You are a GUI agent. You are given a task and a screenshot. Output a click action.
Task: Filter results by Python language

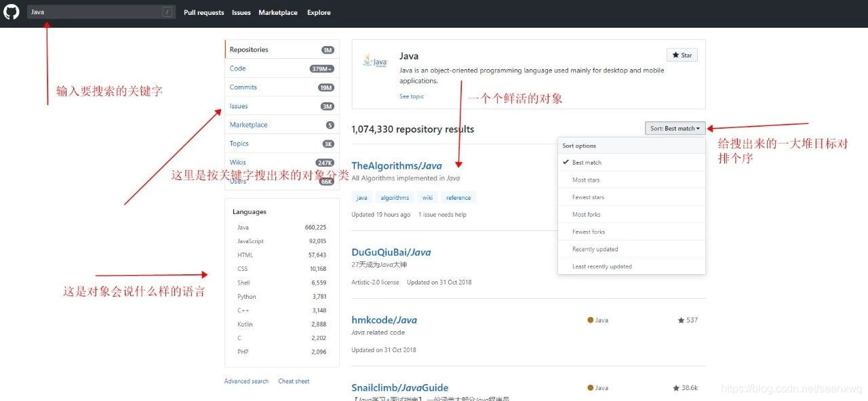(x=281, y=297)
